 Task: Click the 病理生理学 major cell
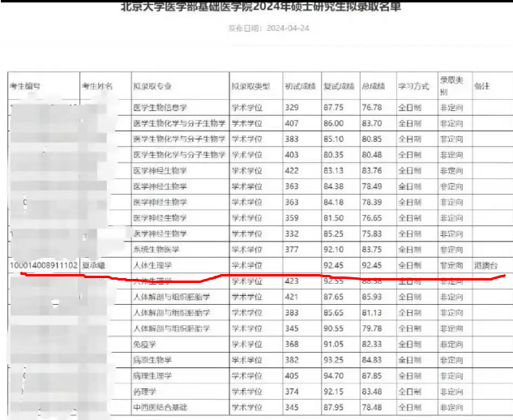click(152, 375)
